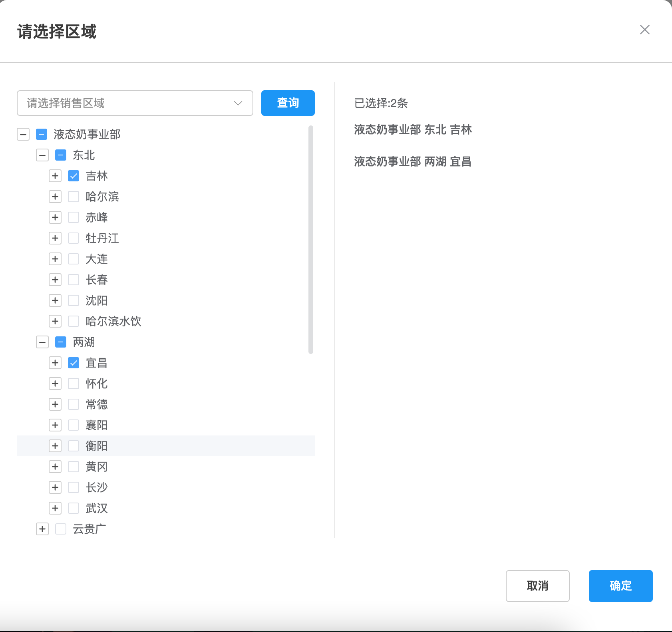Screen dimensions: 672x632
Task: Click the tree list scrollbar
Action: click(311, 240)
